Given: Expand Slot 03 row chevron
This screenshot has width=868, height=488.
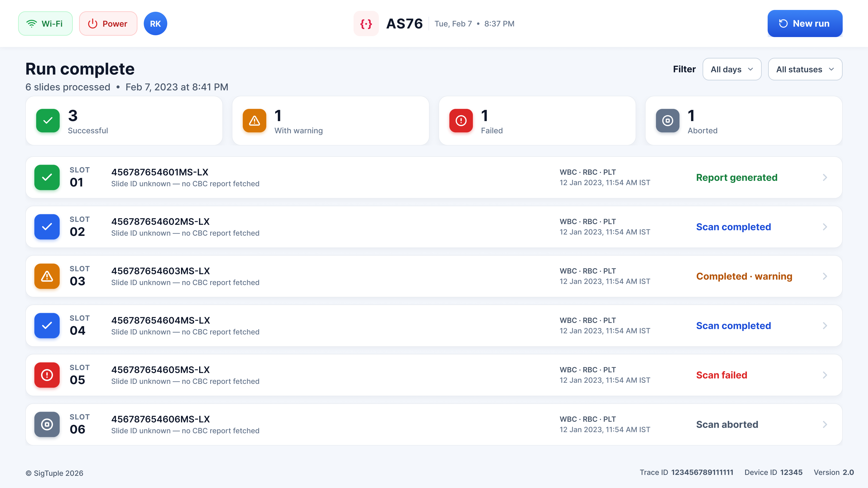Looking at the screenshot, I should [825, 276].
